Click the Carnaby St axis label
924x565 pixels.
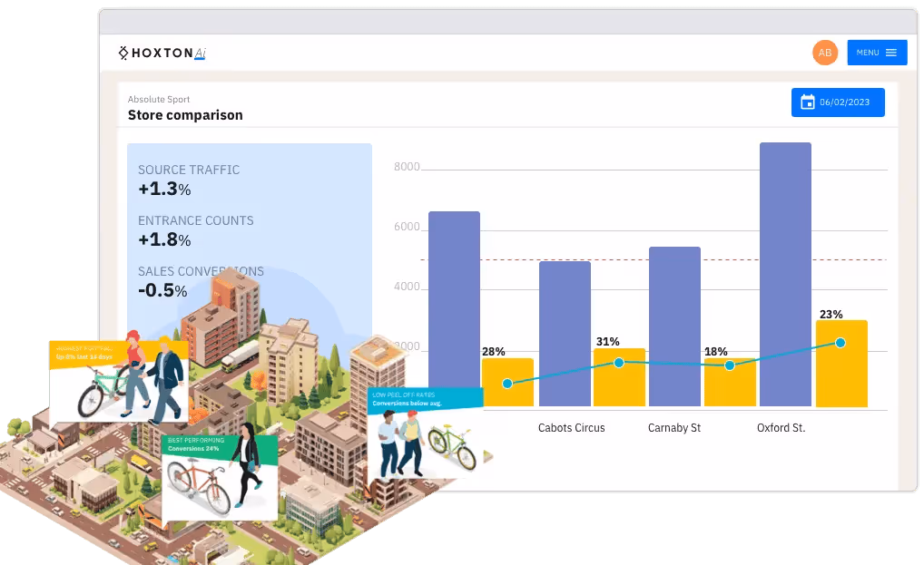click(x=674, y=428)
